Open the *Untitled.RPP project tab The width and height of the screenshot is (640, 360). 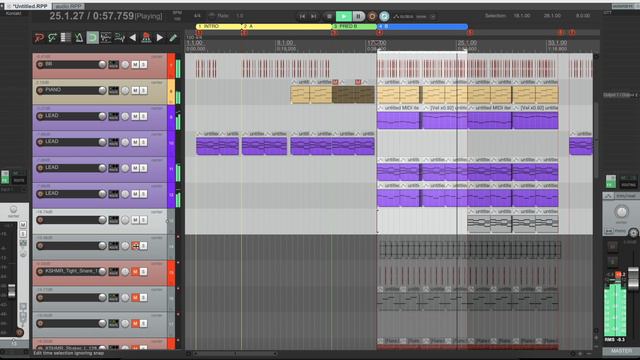tap(29, 6)
